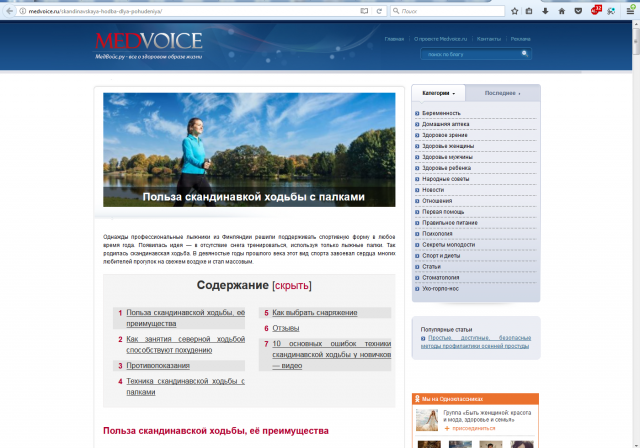The image size is (640, 448).
Task: Open the Здоровое зрение category
Action: pos(444,135)
